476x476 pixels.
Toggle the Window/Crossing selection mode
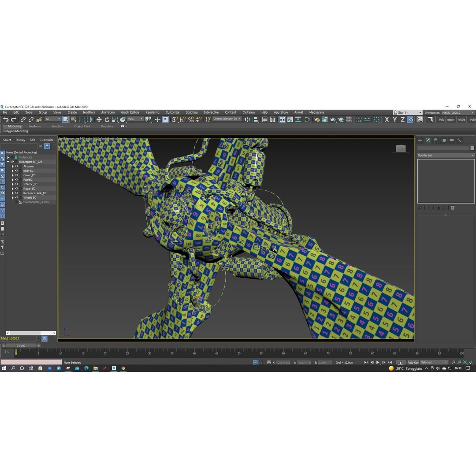coord(89,119)
